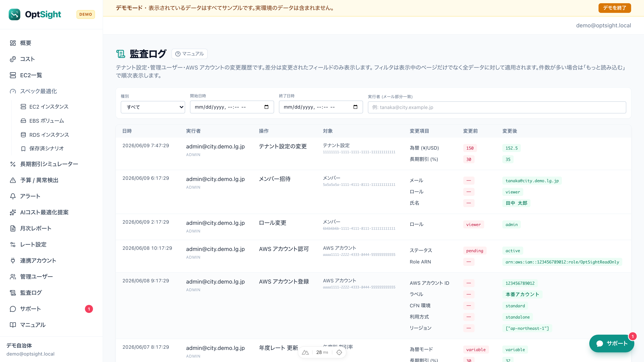Click the アラート bell icon

click(13, 196)
